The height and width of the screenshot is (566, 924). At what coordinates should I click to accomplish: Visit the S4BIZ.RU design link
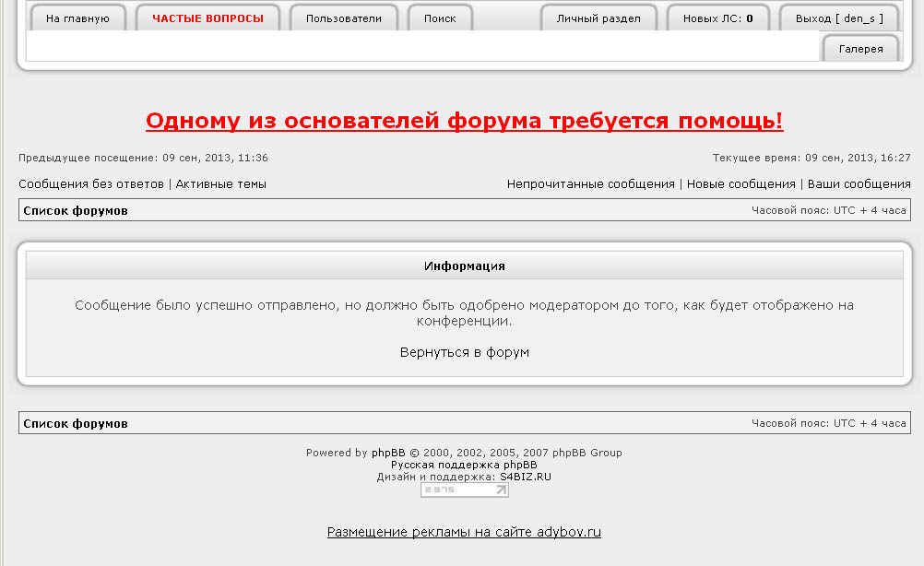pos(526,478)
